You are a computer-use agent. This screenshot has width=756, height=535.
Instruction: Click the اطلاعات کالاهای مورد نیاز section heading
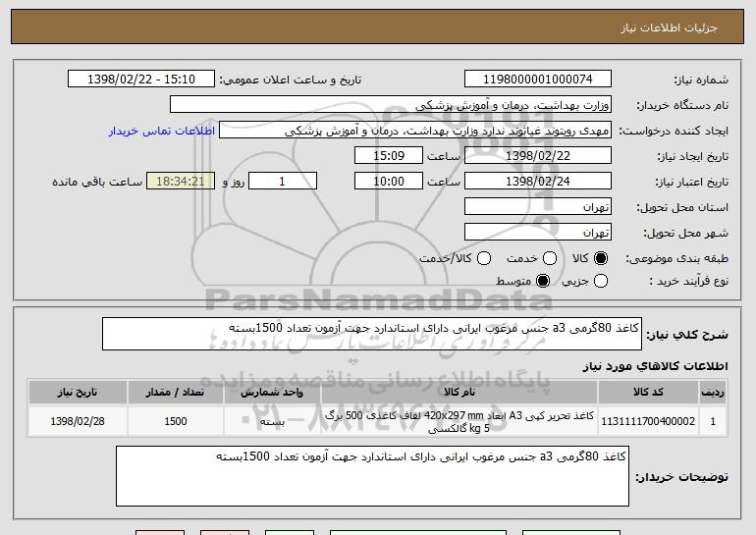655,367
